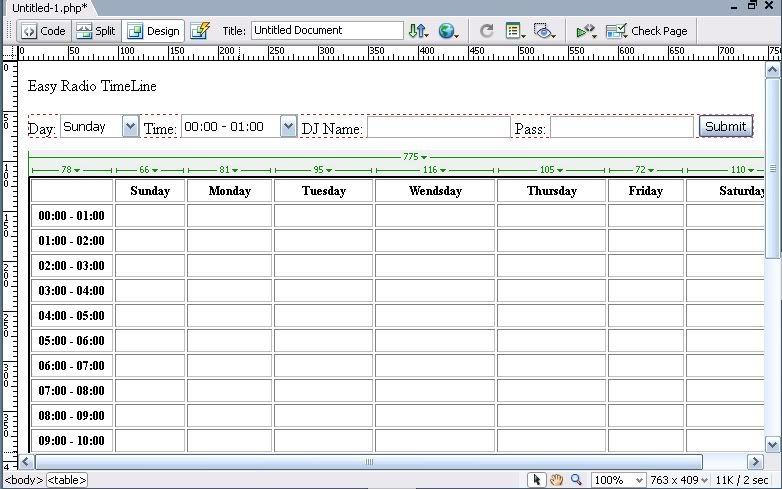This screenshot has width=782, height=489.
Task: Select the <table> tag in tag selector
Action: pyautogui.click(x=67, y=480)
